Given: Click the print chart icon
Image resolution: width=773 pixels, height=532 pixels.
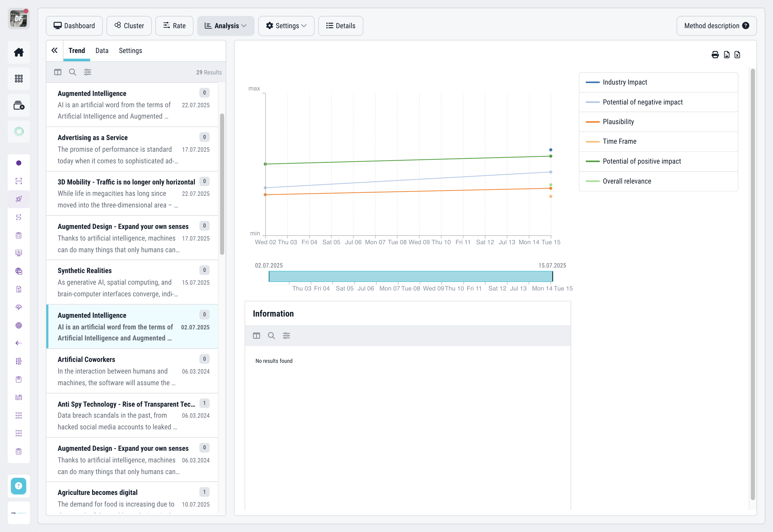Looking at the screenshot, I should pos(715,55).
